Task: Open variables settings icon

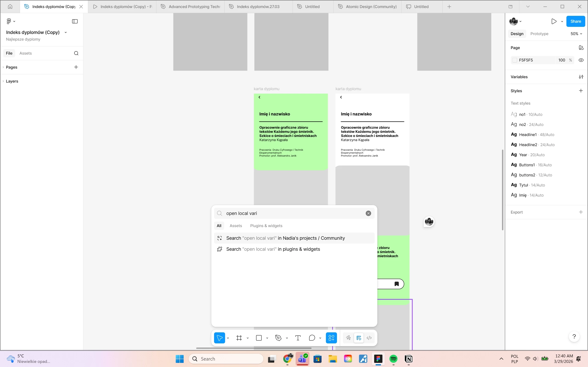Action: (x=581, y=77)
